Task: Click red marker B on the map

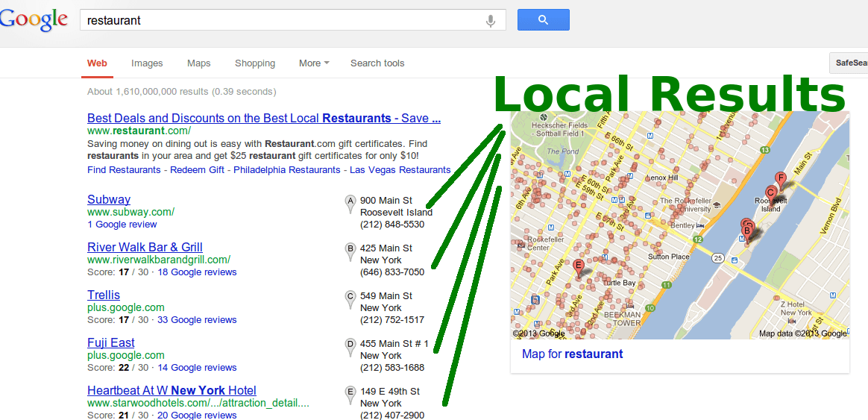Action: (746, 232)
